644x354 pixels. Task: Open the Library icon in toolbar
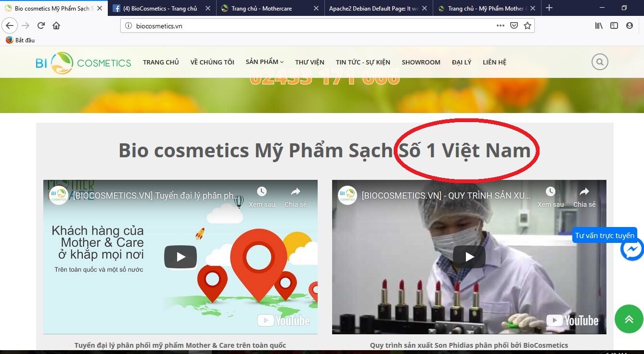pos(599,26)
